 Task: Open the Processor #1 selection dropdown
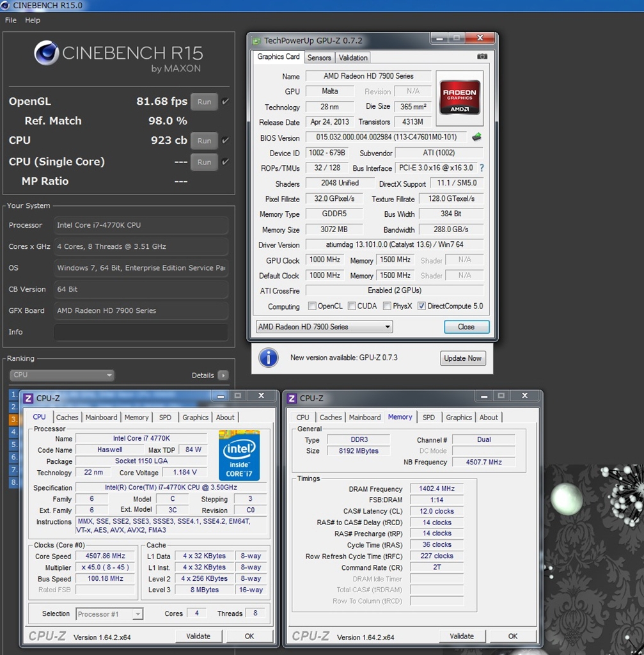109,614
